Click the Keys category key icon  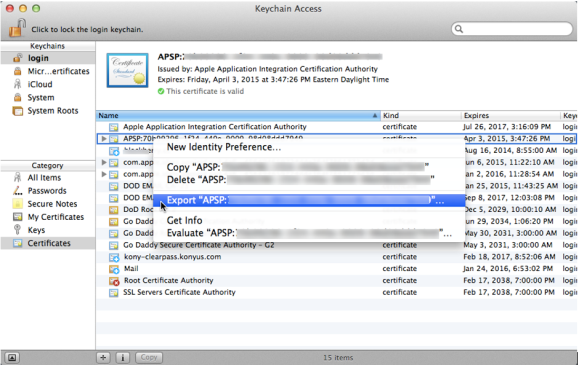17,230
